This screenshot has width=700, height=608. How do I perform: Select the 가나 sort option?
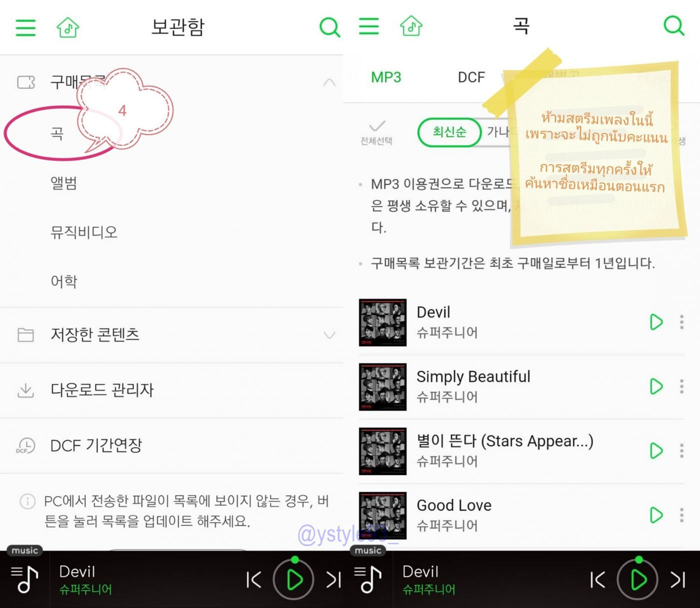tap(497, 132)
